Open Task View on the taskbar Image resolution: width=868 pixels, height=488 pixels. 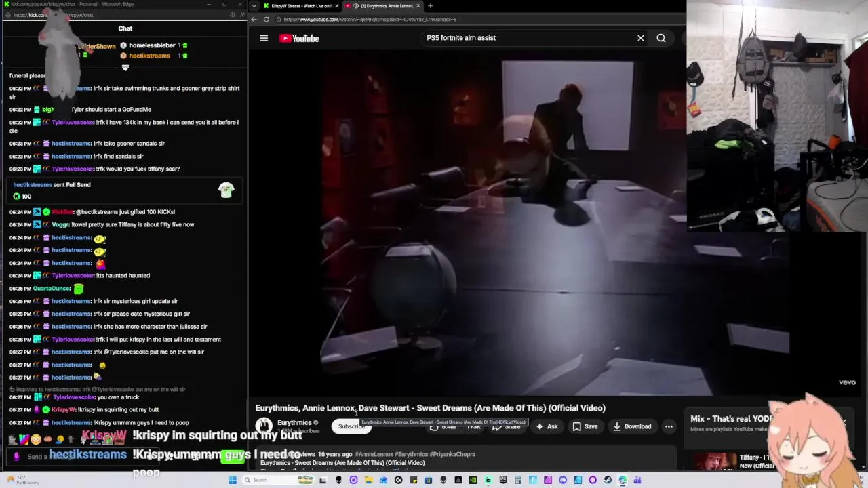pyautogui.click(x=322, y=480)
